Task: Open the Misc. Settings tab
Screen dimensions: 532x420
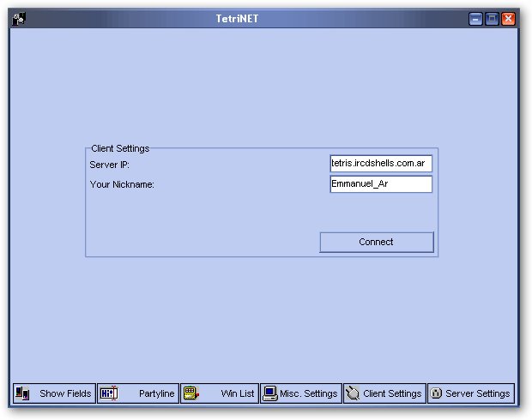Action: 301,393
